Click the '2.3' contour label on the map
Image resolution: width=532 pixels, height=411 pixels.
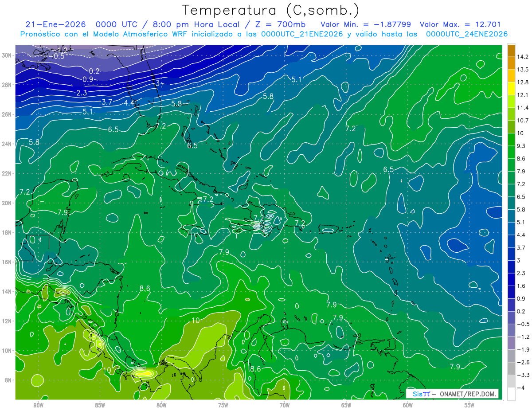82,93
